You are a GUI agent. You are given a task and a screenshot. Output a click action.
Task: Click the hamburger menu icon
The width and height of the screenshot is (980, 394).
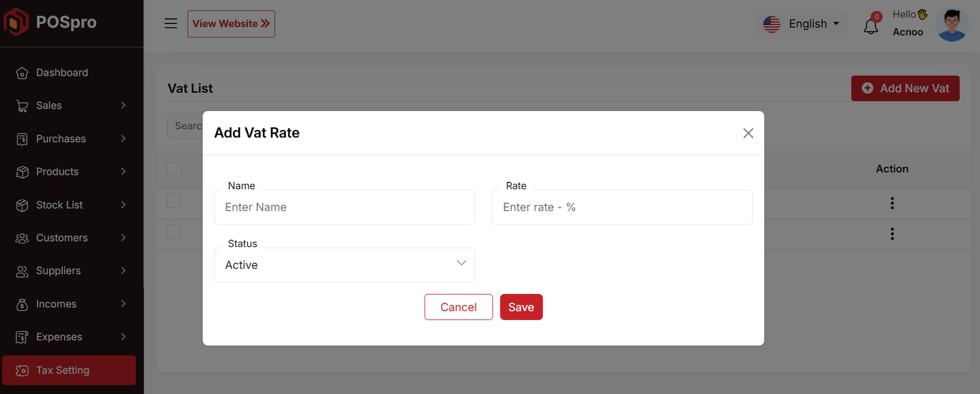click(171, 23)
